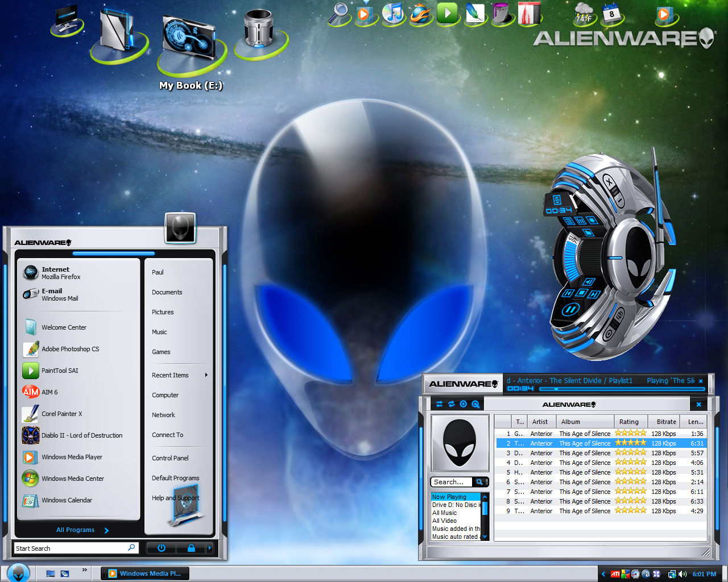728x582 pixels.
Task: Open the Network link
Action: tap(163, 415)
